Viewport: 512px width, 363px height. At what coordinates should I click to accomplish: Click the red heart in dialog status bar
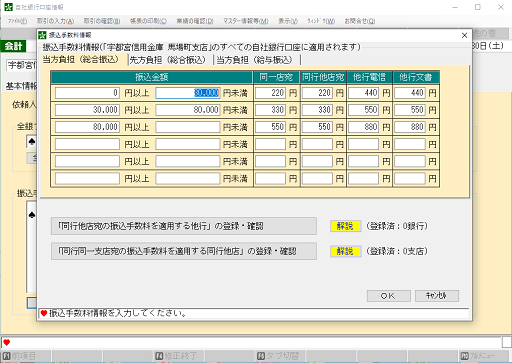tap(44, 313)
